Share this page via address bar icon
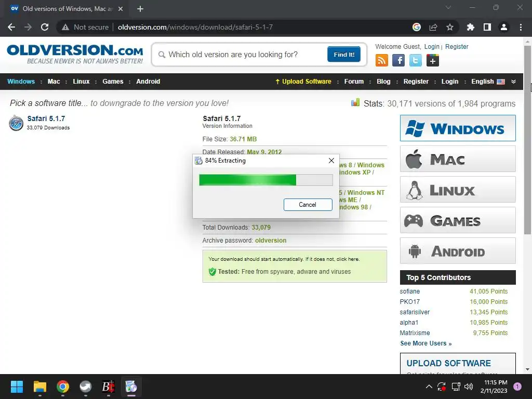The image size is (532, 399). (x=433, y=27)
